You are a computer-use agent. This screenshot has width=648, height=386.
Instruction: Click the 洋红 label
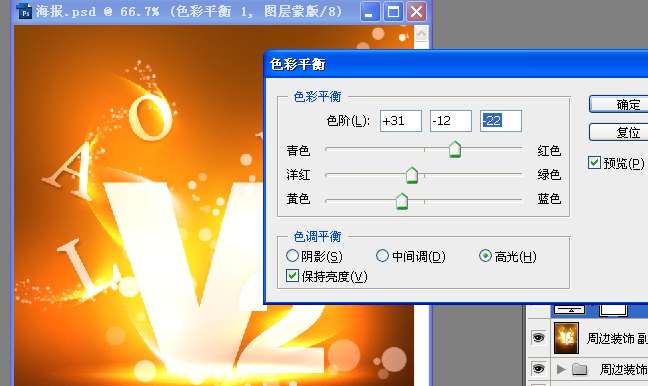[x=298, y=175]
